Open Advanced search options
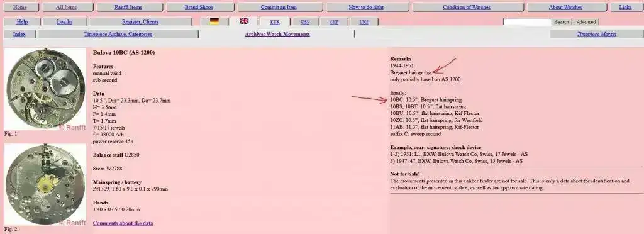 click(x=586, y=22)
